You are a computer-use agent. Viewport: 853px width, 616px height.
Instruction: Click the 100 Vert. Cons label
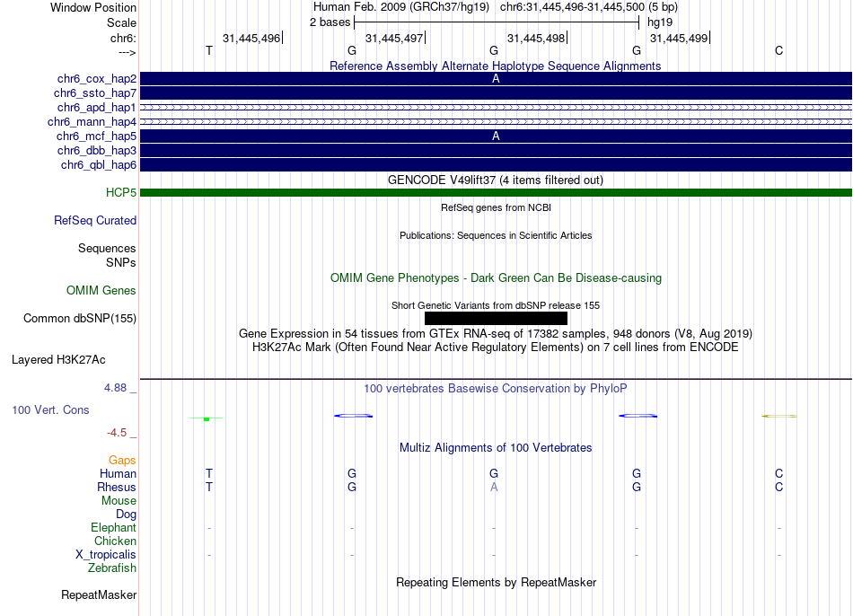pyautogui.click(x=50, y=409)
